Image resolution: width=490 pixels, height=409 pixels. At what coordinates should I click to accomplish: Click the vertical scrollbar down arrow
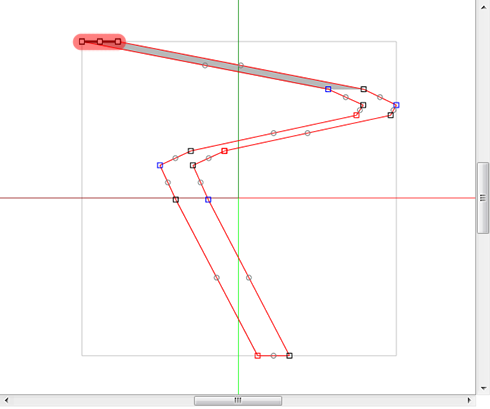point(483,388)
